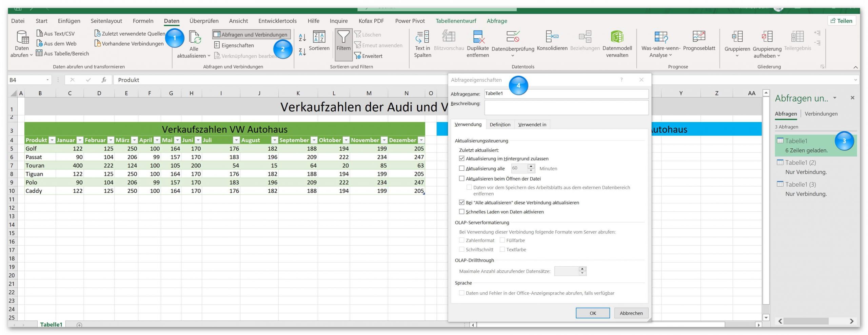Sort descending with the Z-A icon
Image resolution: width=868 pixels, height=335 pixels.
[302, 52]
